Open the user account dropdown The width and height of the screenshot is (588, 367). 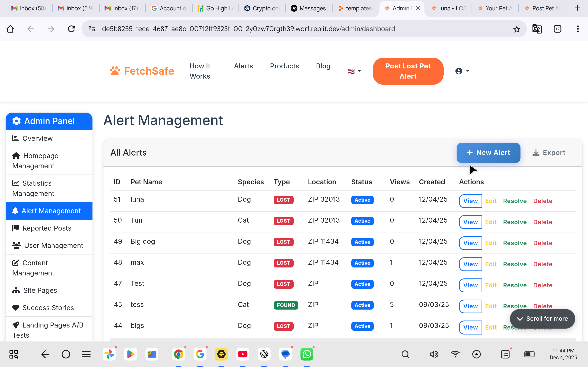[462, 71]
